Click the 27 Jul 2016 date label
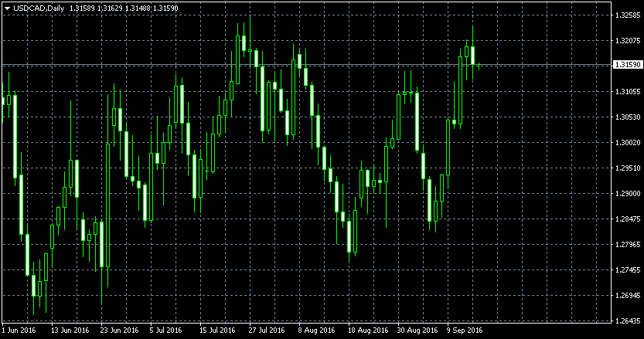The width and height of the screenshot is (644, 339). click(267, 330)
